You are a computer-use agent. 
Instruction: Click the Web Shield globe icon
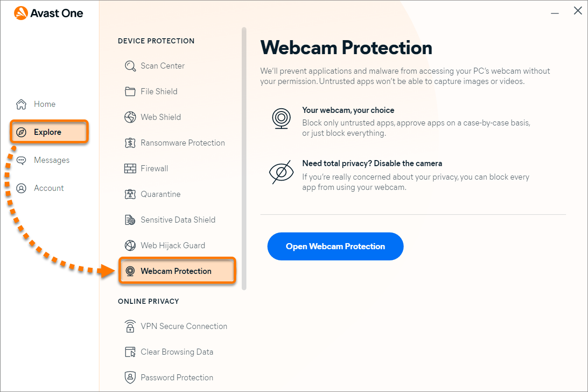(x=130, y=117)
